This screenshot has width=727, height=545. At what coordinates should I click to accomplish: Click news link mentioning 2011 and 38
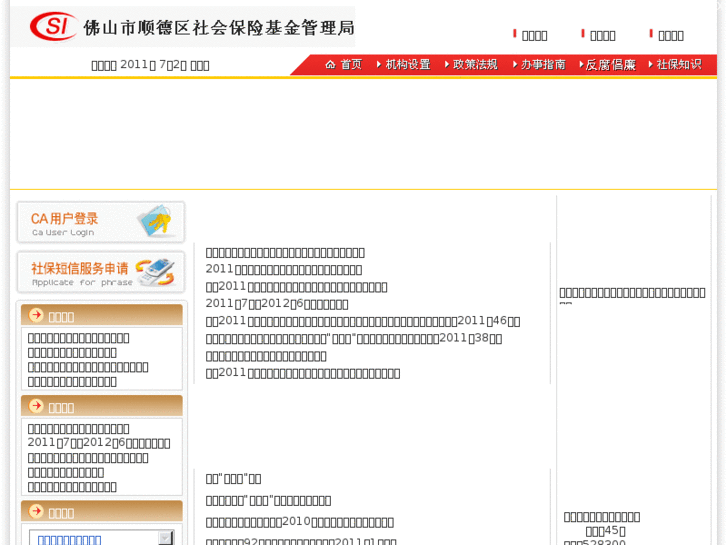point(354,338)
